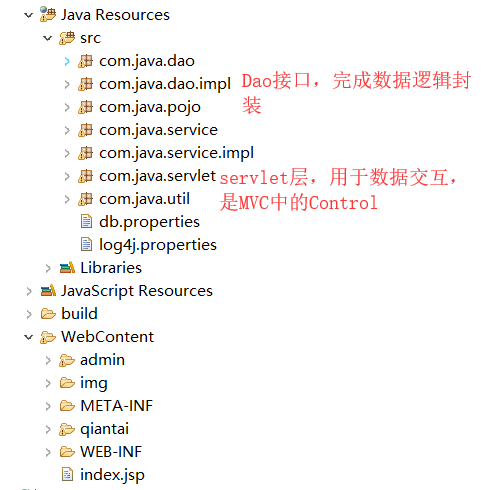Expand the WEB-INF folder
Screen dimensions: 485x490
[x=48, y=452]
